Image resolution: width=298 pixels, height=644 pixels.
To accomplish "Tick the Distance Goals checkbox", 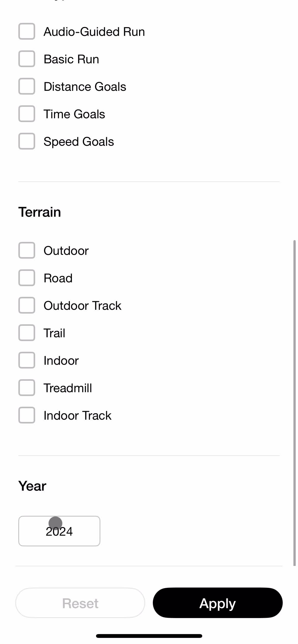I will pyautogui.click(x=26, y=86).
